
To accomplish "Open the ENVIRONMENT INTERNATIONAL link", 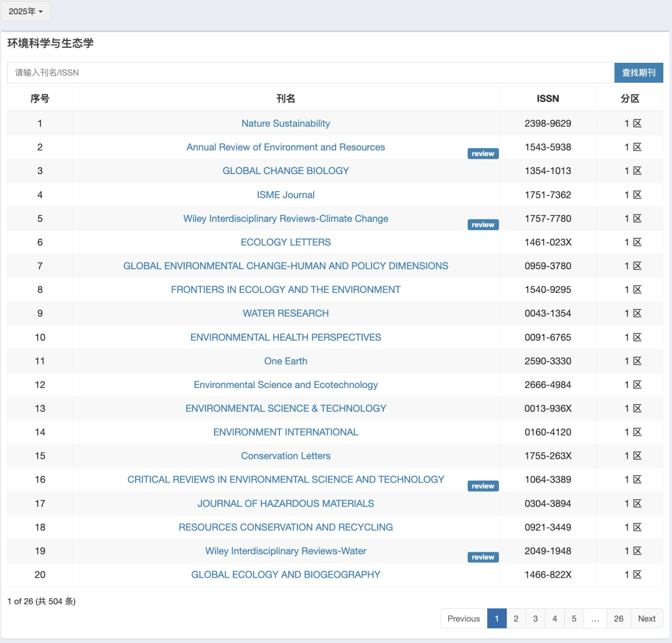I will 286,432.
